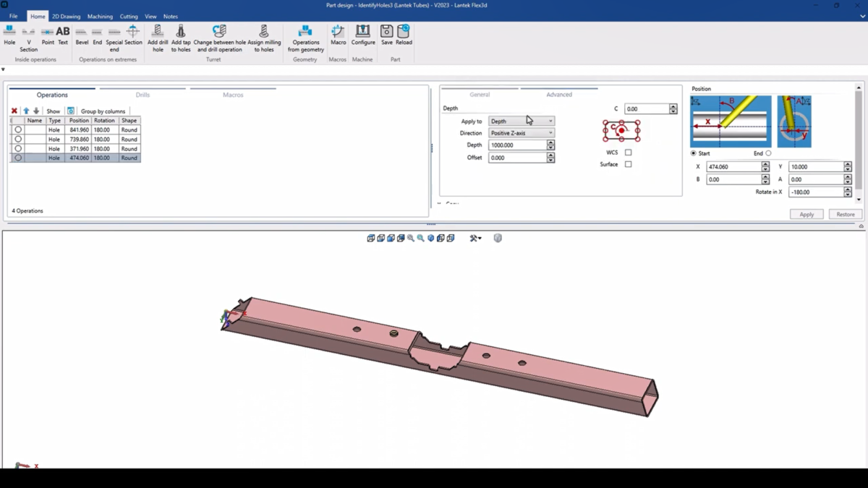Select the Section tool in ribbon

click(133, 36)
